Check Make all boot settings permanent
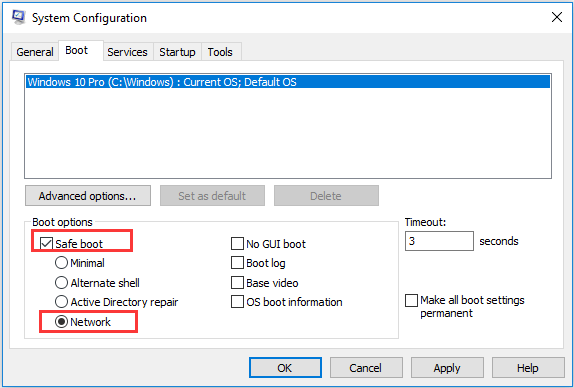 pyautogui.click(x=411, y=300)
